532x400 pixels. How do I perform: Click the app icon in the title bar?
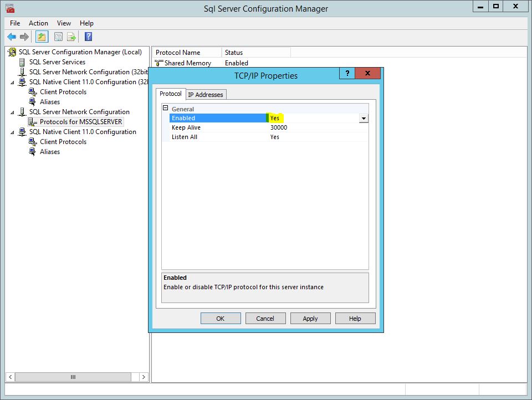10,8
